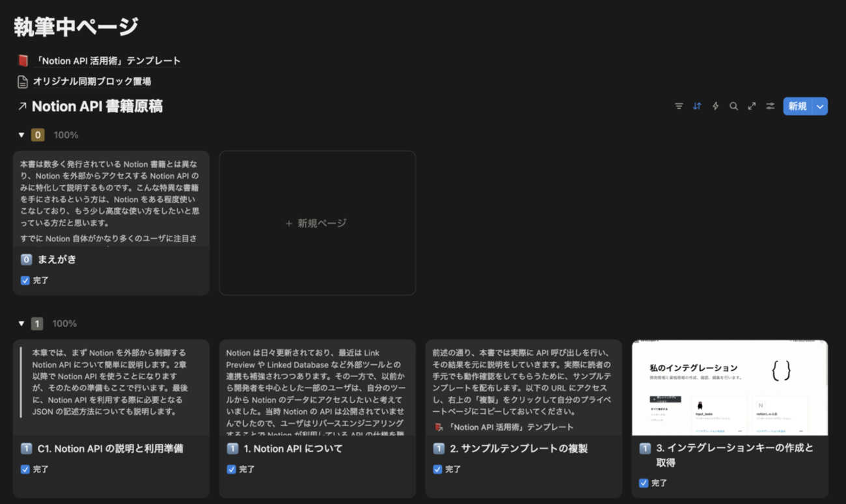Uncheck 完了 on the まえがき card
Image resolution: width=846 pixels, height=504 pixels.
pos(24,280)
